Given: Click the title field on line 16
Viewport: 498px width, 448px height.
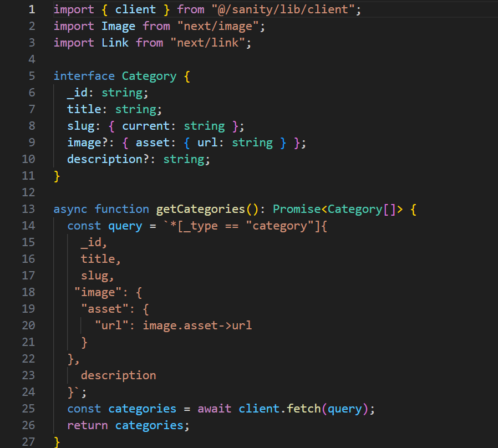Looking at the screenshot, I should [98, 259].
